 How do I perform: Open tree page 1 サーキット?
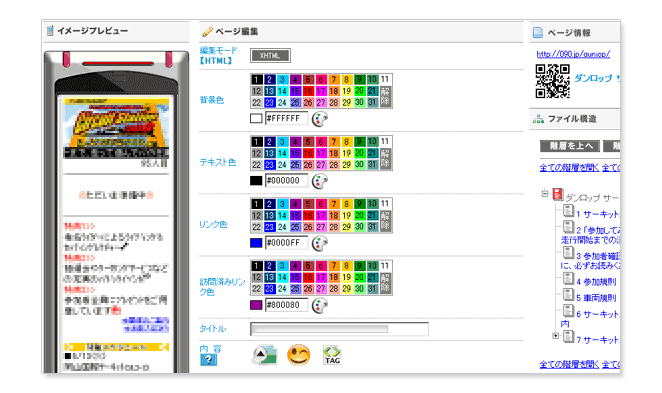coord(598,214)
